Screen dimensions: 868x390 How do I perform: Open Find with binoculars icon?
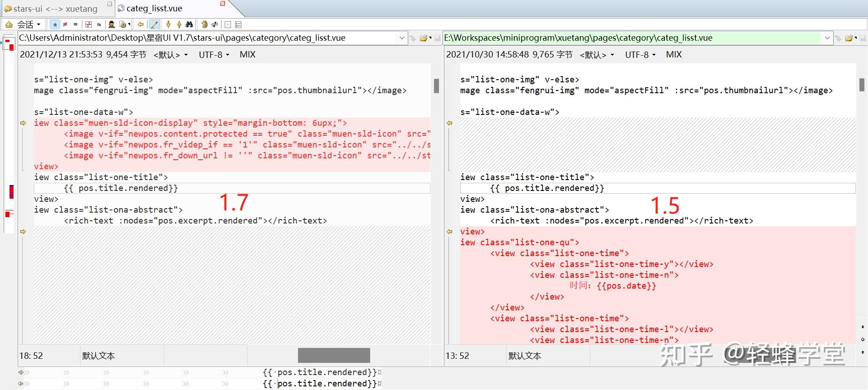pos(189,24)
